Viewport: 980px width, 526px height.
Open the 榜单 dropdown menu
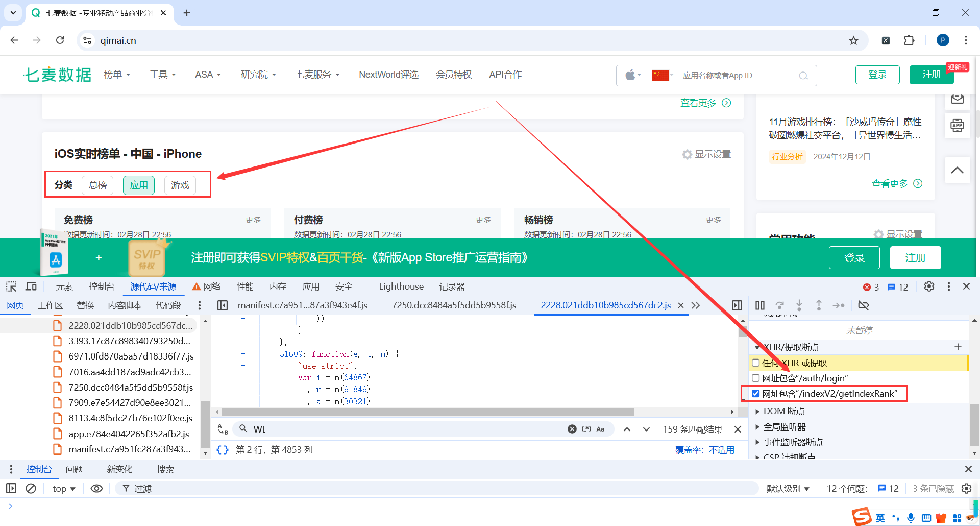117,75
